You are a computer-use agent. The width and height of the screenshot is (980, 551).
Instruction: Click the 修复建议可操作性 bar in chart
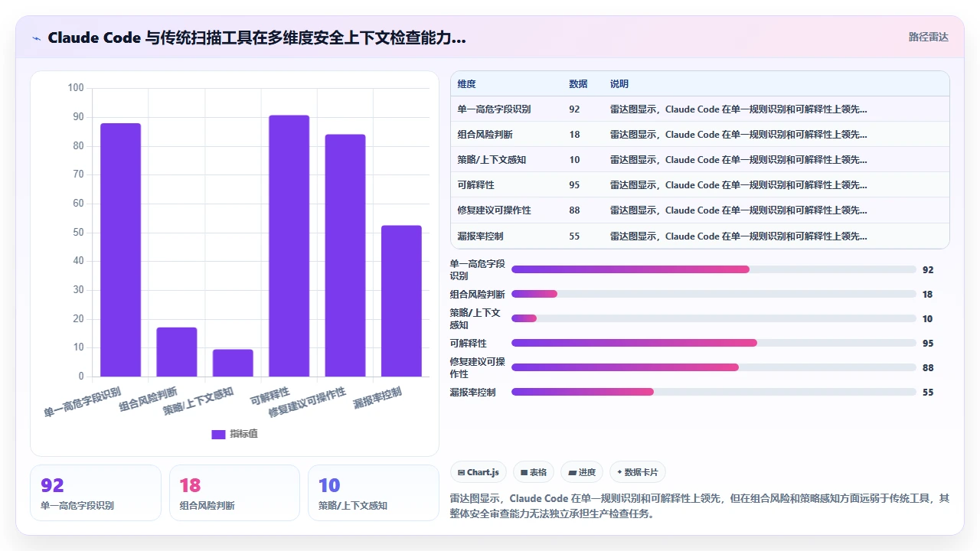(x=345, y=256)
